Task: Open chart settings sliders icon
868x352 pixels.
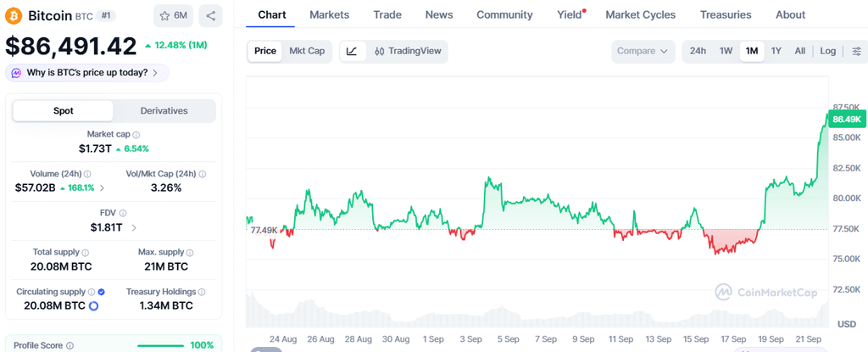Action: 856,51
